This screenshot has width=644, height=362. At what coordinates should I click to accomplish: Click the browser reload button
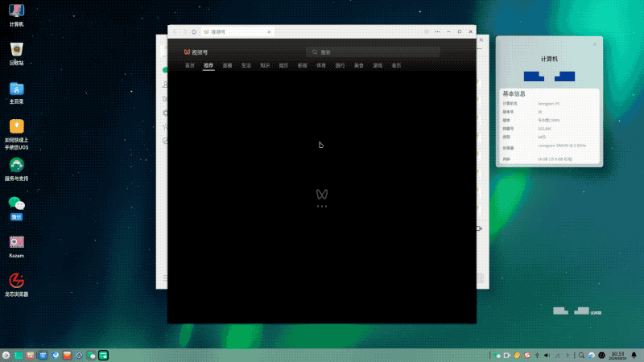(194, 31)
